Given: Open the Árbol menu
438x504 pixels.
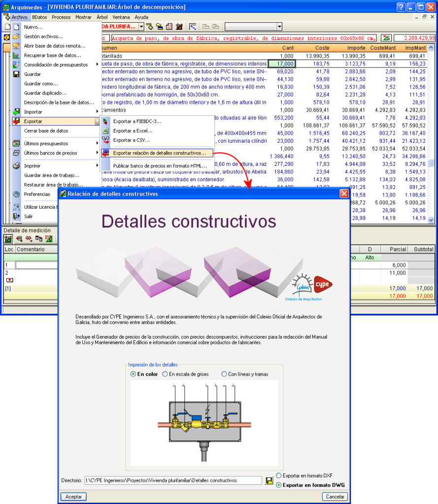Looking at the screenshot, I should pos(102,17).
